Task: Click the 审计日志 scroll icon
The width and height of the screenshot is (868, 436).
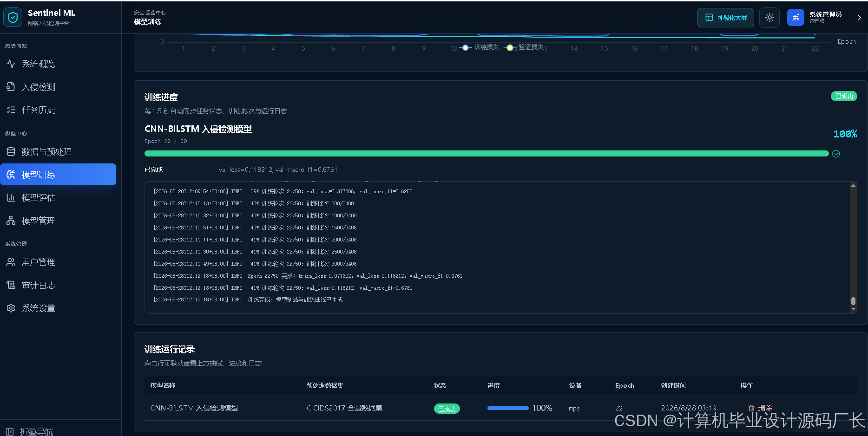Action: coord(11,285)
